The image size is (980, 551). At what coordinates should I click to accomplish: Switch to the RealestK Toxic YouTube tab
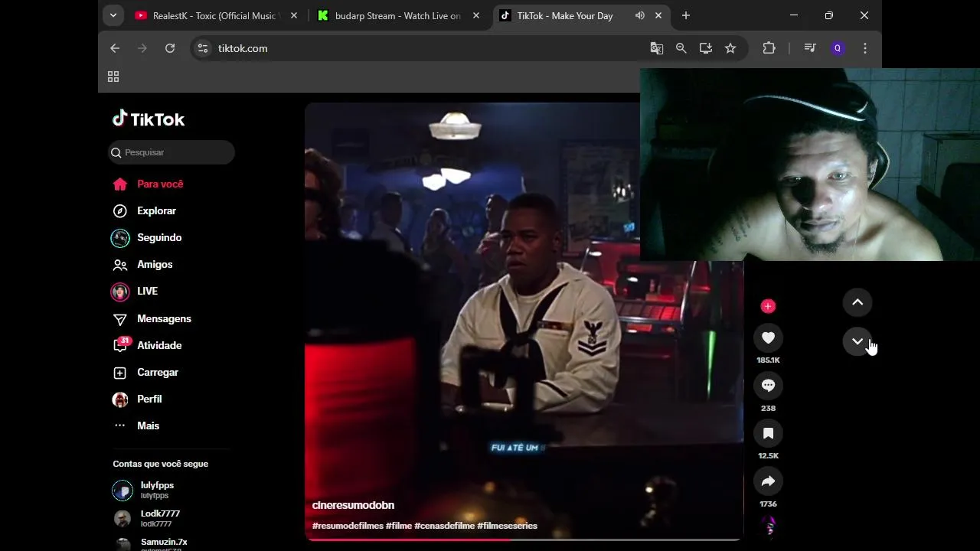point(216,15)
